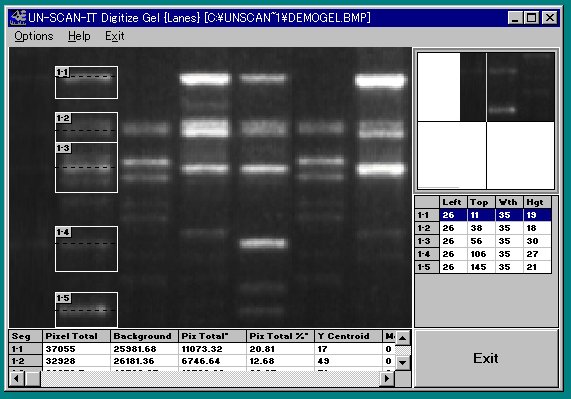
Task: Click left arrow of horizontal scrollbar
Action: pos(16,379)
